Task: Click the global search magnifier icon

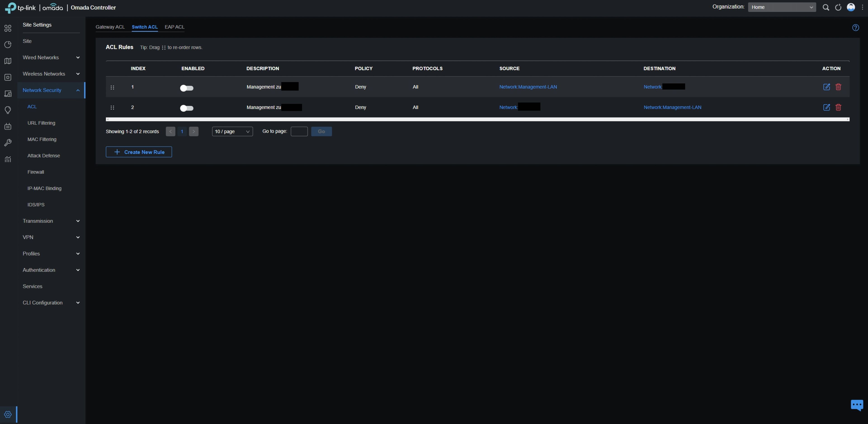Action: (x=826, y=7)
